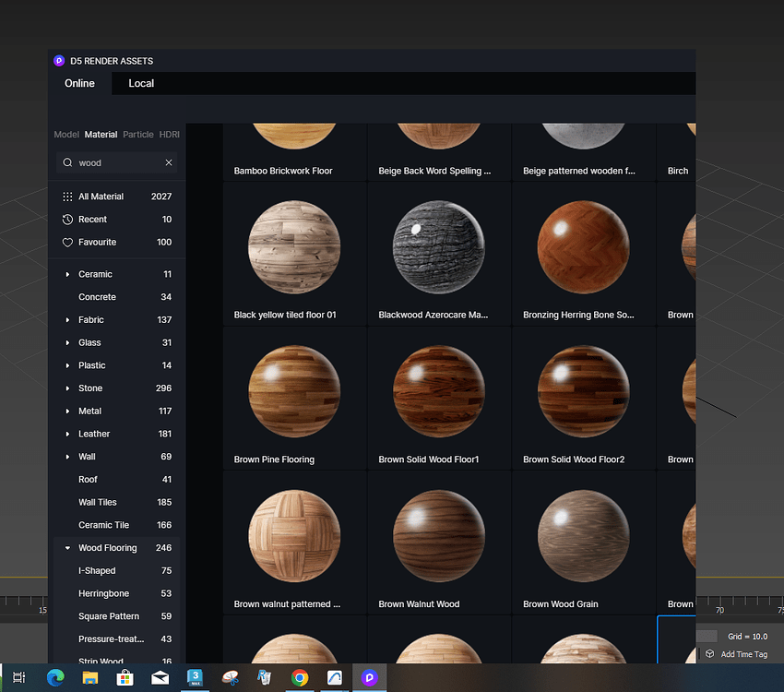Select the Herringbone subcategory

click(116, 593)
